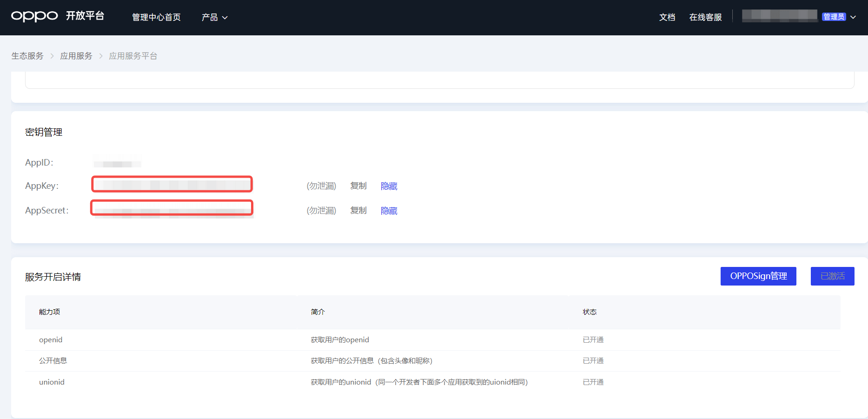The width and height of the screenshot is (868, 419).
Task: Click the openid capability row
Action: click(x=51, y=340)
